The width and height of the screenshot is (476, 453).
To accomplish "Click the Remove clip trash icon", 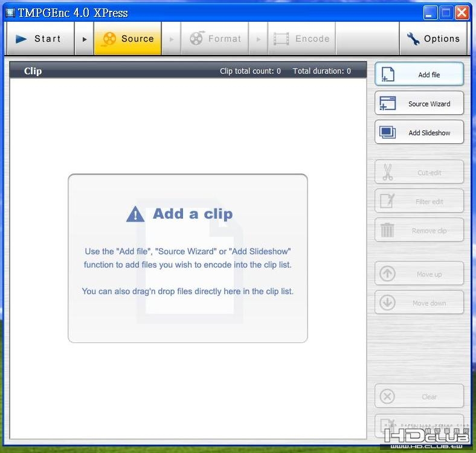I will pos(387,230).
